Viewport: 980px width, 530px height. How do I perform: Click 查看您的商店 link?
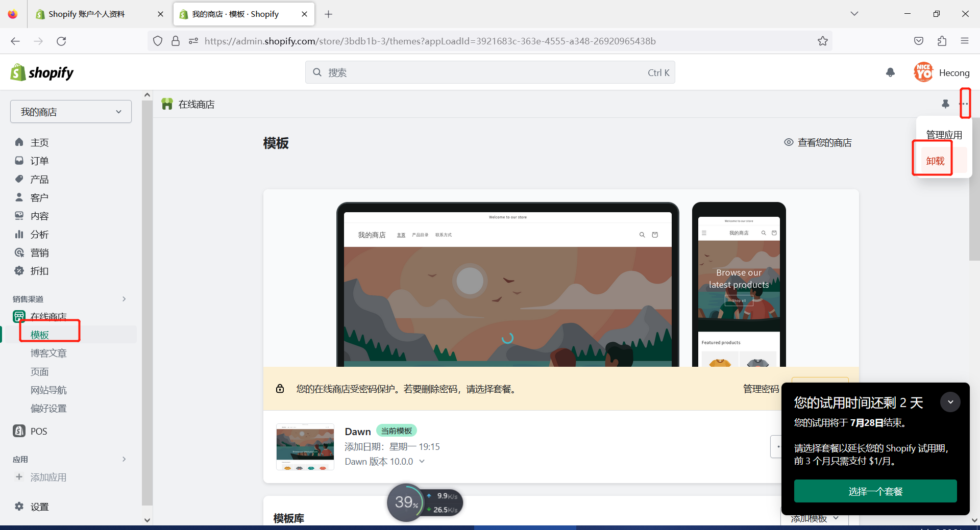tap(818, 142)
